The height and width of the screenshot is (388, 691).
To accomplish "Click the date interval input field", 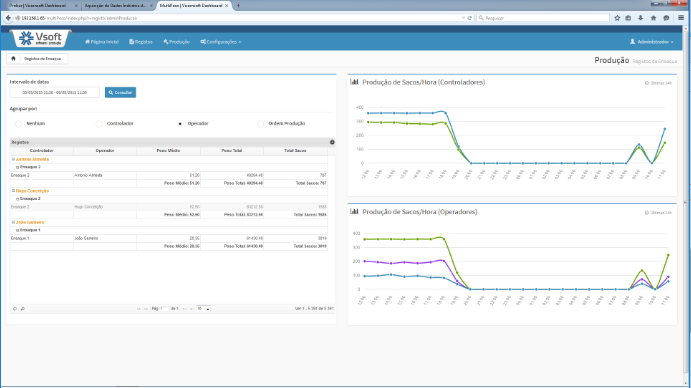I will point(55,93).
